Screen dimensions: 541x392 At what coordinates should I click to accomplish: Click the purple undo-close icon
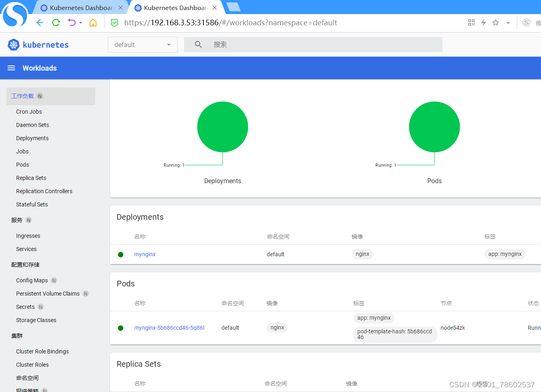72,22
